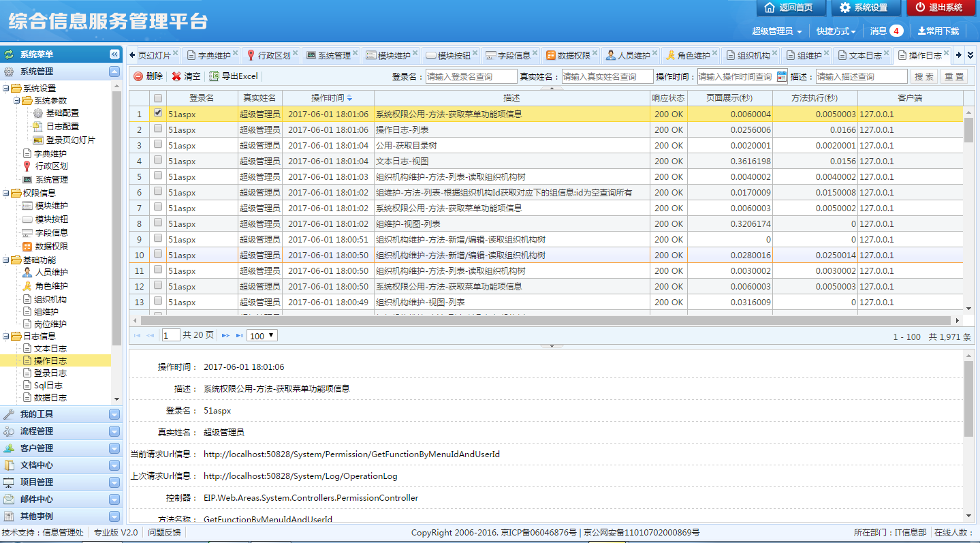The height and width of the screenshot is (543, 980).
Task: Click the 登录名 search input field
Action: coord(471,76)
